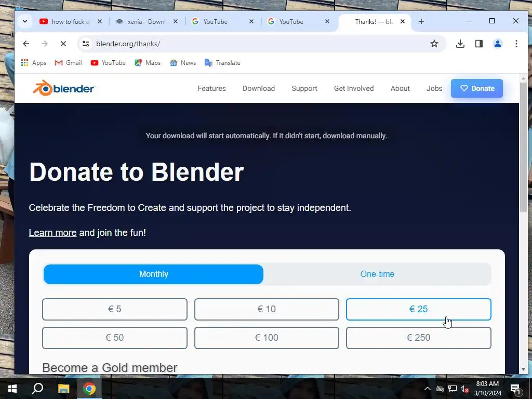Switch to the red YouTube video tab

point(71,21)
